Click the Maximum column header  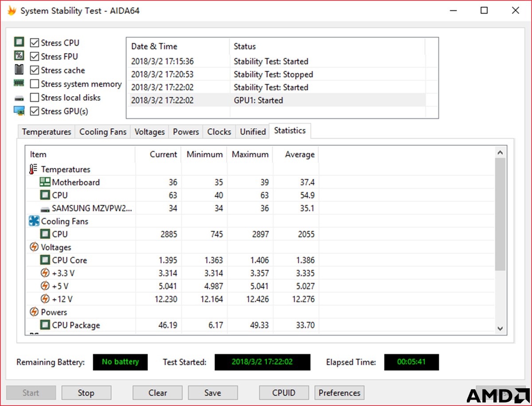click(250, 154)
